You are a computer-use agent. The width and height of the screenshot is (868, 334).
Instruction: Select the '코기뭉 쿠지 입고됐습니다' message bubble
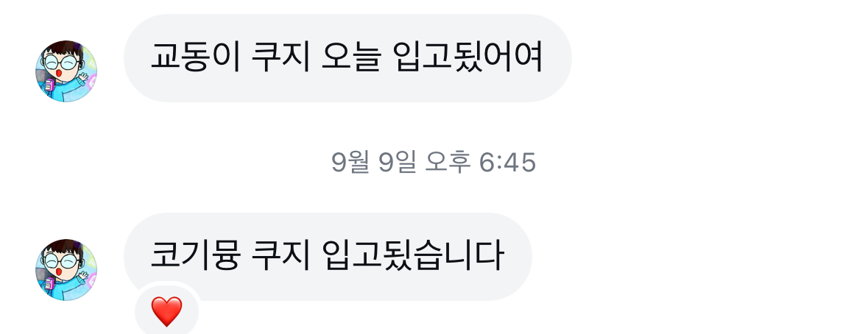(328, 257)
